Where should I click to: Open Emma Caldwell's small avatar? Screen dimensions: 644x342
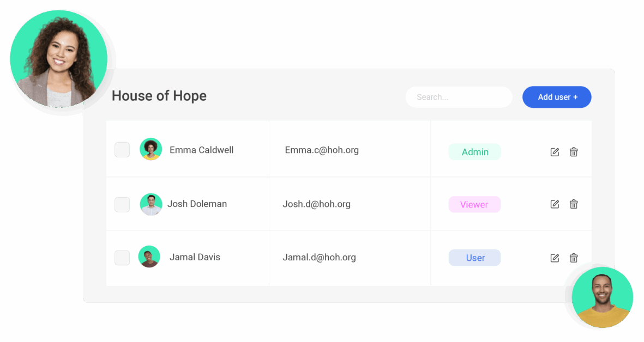pyautogui.click(x=151, y=149)
